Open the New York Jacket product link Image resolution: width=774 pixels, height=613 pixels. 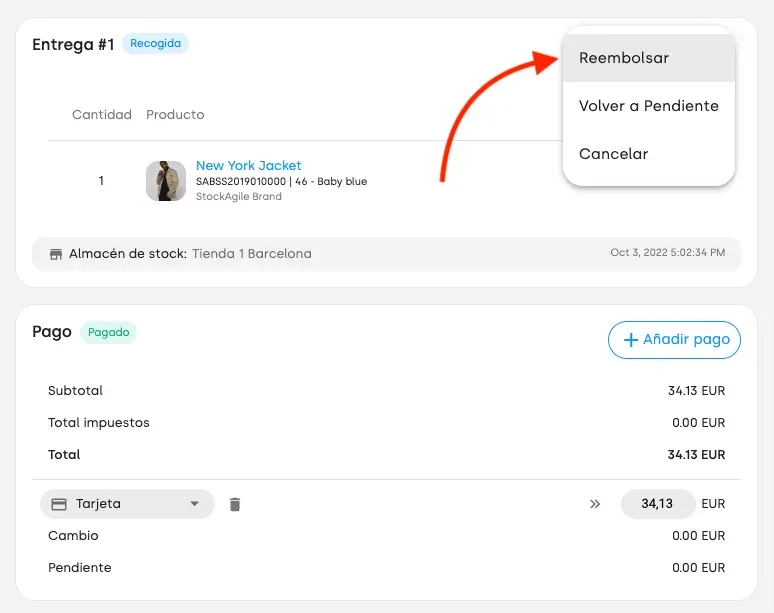[x=248, y=165]
